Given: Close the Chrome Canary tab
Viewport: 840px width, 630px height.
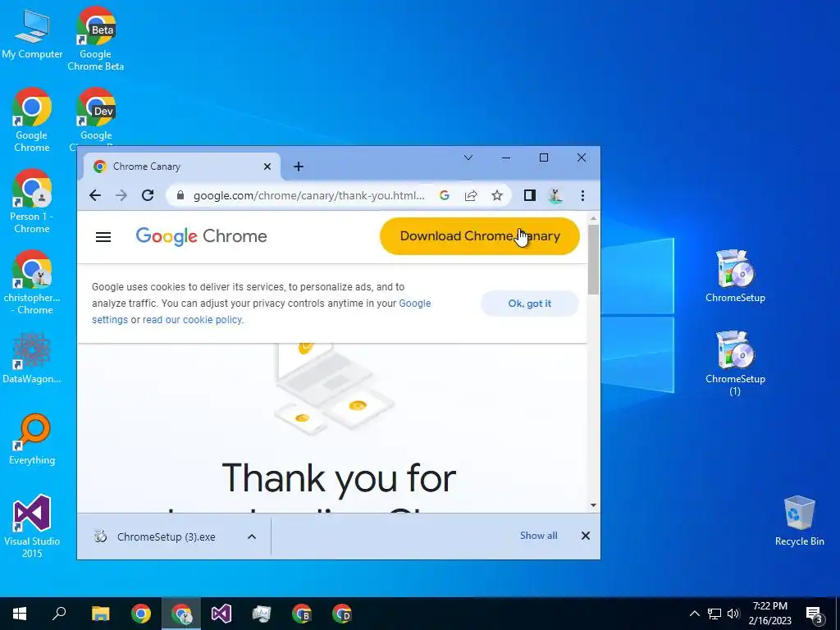Looking at the screenshot, I should click(x=267, y=167).
